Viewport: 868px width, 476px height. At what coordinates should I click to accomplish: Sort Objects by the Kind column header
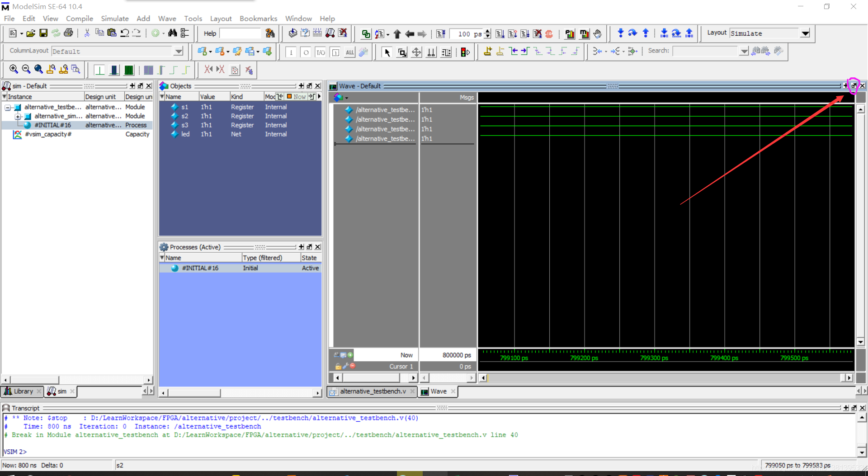pyautogui.click(x=246, y=97)
